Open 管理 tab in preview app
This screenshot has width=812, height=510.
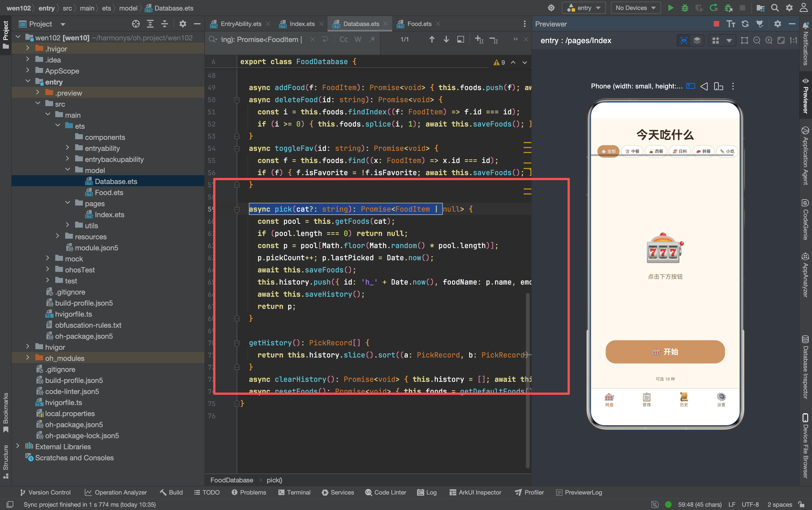pos(647,399)
